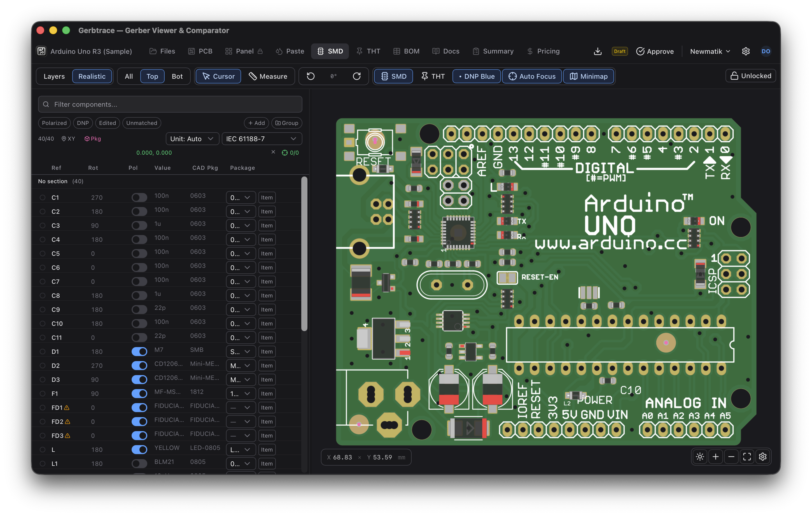812x516 pixels.
Task: Switch to the Pricing tab
Action: coord(543,51)
